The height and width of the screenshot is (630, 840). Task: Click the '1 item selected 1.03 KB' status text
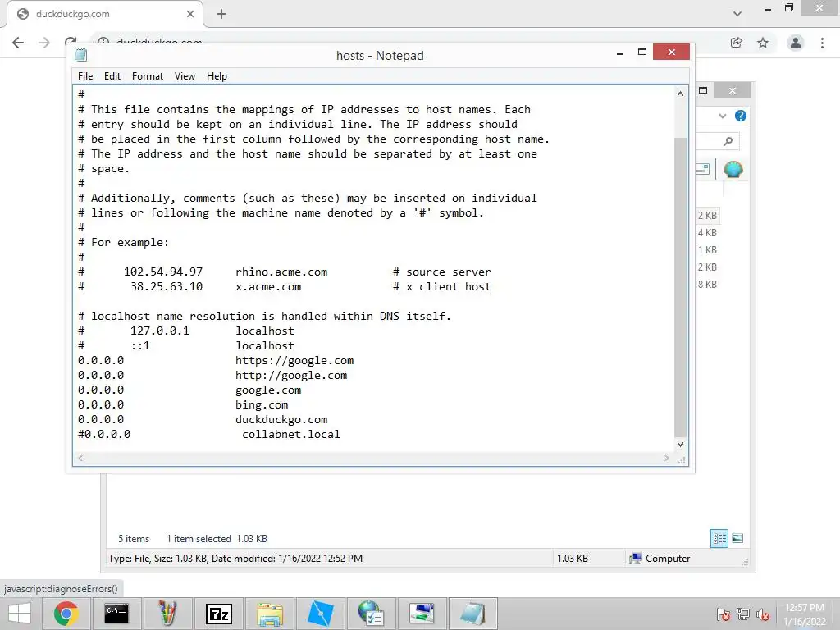pos(217,539)
